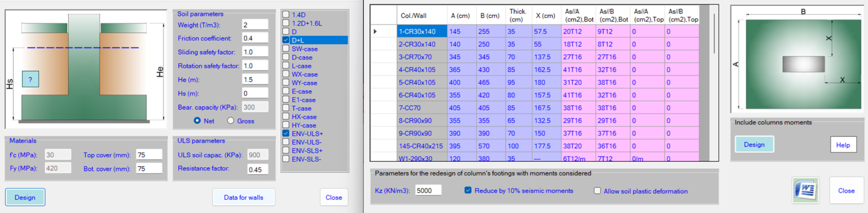The width and height of the screenshot is (868, 213).
Task: Click the A (cm) column header
Action: 462,15
